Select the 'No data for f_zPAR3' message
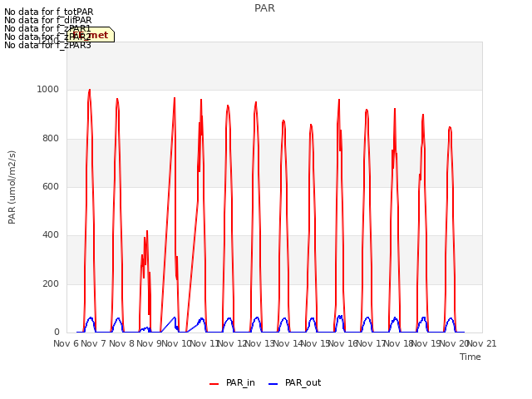Viewport: 532px width, 399px height. tap(47, 45)
